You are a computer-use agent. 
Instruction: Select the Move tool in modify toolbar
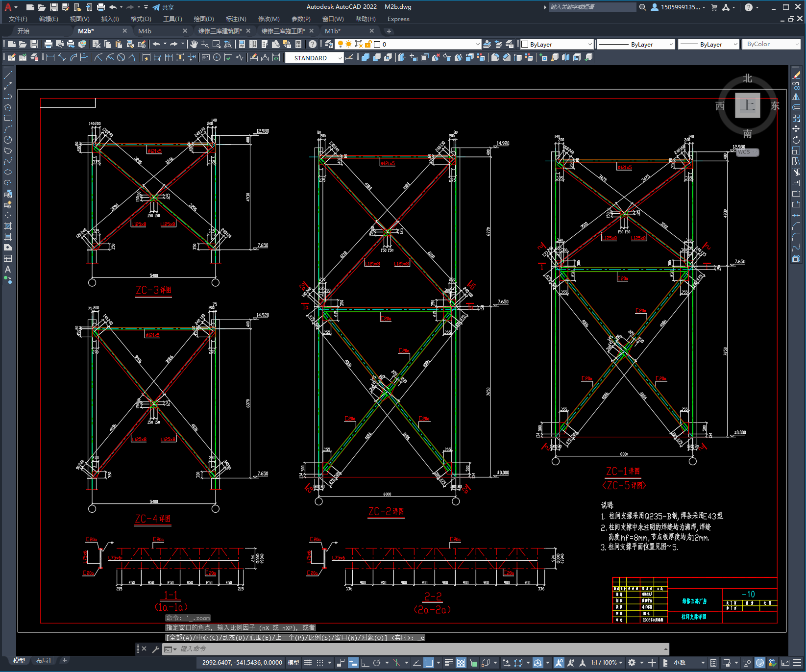pyautogui.click(x=796, y=129)
